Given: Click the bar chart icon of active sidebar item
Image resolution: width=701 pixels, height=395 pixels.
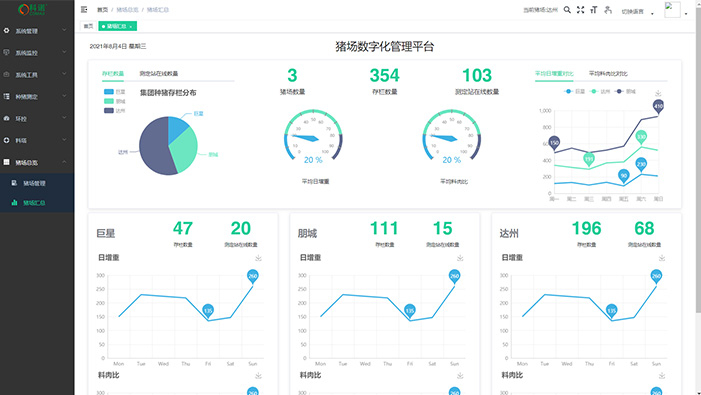Looking at the screenshot, I should point(14,203).
